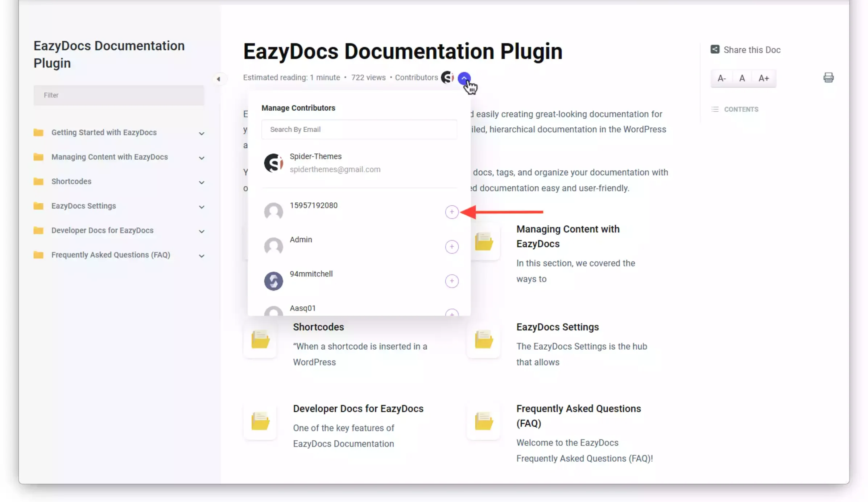868x502 pixels.
Task: Click the Share this Doc icon
Action: coord(715,49)
